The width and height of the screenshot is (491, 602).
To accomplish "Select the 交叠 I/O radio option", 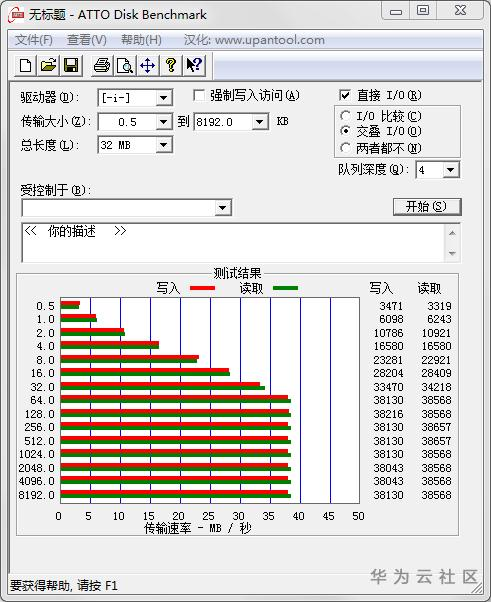I will pos(345,131).
